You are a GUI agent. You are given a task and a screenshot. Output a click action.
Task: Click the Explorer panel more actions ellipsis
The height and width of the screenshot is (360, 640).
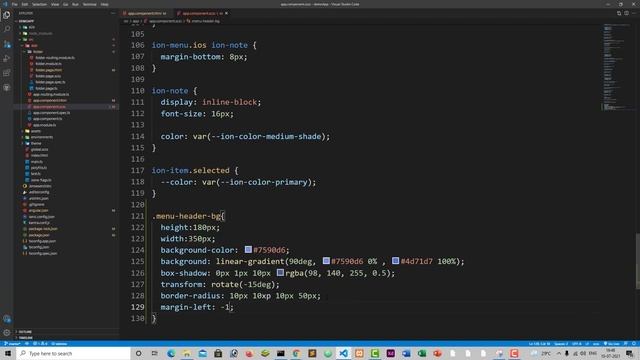[x=113, y=13]
